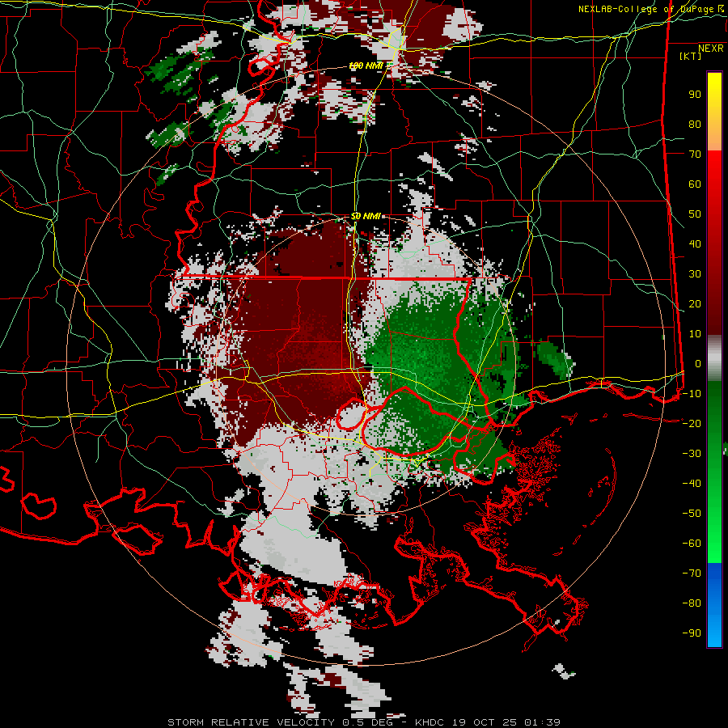This screenshot has height=728, width=728.
Task: Click the 100 NMI range ring label
Action: click(x=366, y=66)
